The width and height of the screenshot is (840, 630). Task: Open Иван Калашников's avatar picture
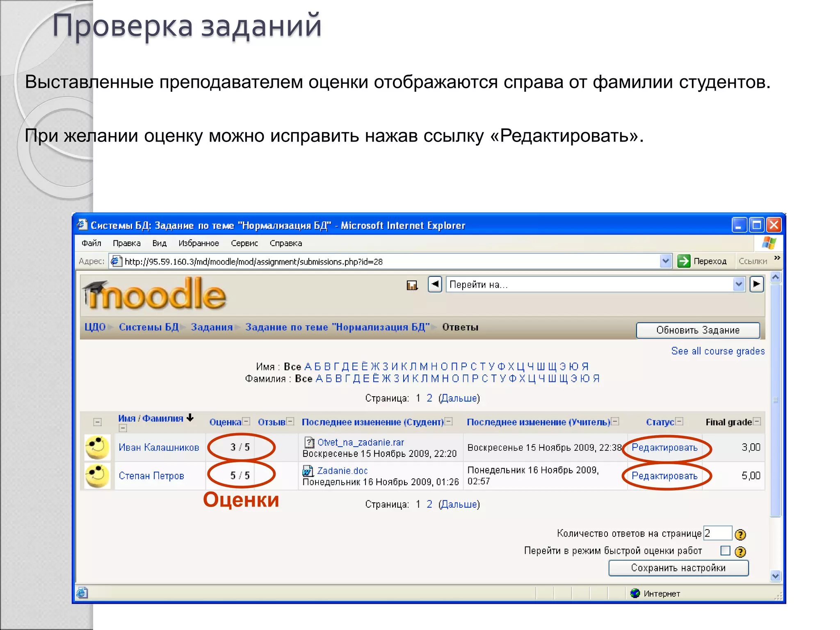97,447
